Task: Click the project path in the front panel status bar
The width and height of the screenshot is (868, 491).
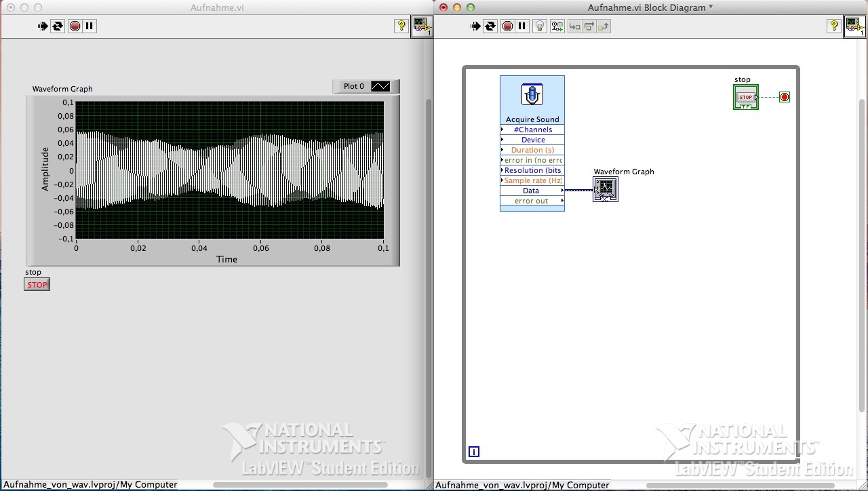Action: click(90, 485)
